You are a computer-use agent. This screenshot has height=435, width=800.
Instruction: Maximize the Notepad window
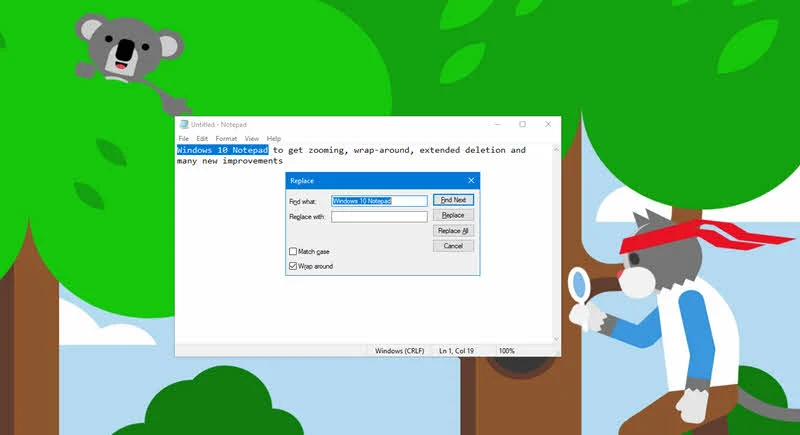522,124
